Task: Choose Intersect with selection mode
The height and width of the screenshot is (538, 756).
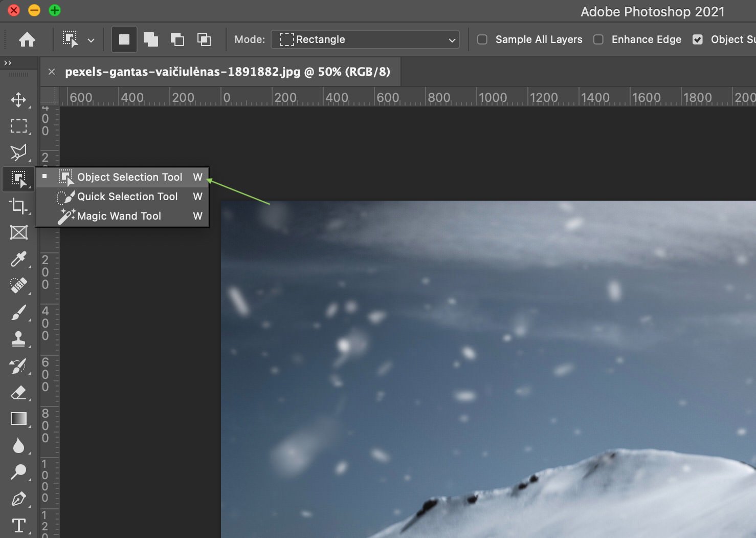Action: tap(204, 39)
